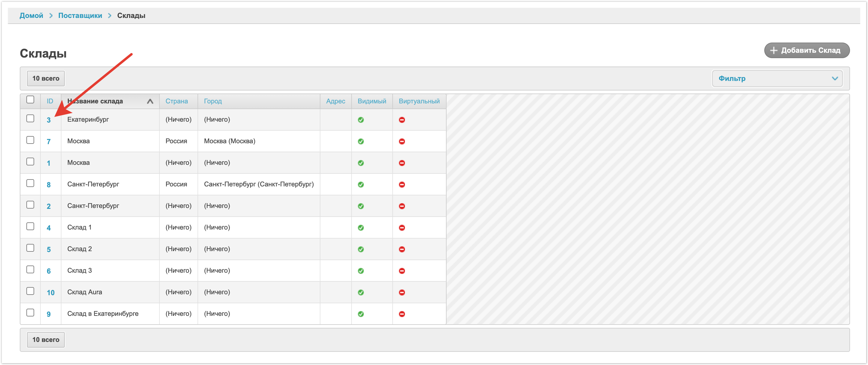Click breadcrumb arrow after Домой
The width and height of the screenshot is (868, 365).
tap(51, 16)
